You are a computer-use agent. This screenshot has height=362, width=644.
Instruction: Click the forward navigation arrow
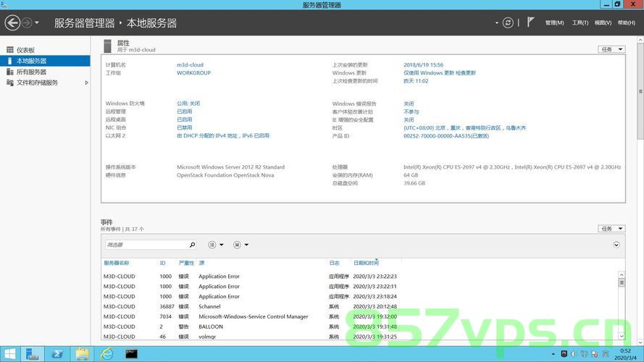coord(27,22)
